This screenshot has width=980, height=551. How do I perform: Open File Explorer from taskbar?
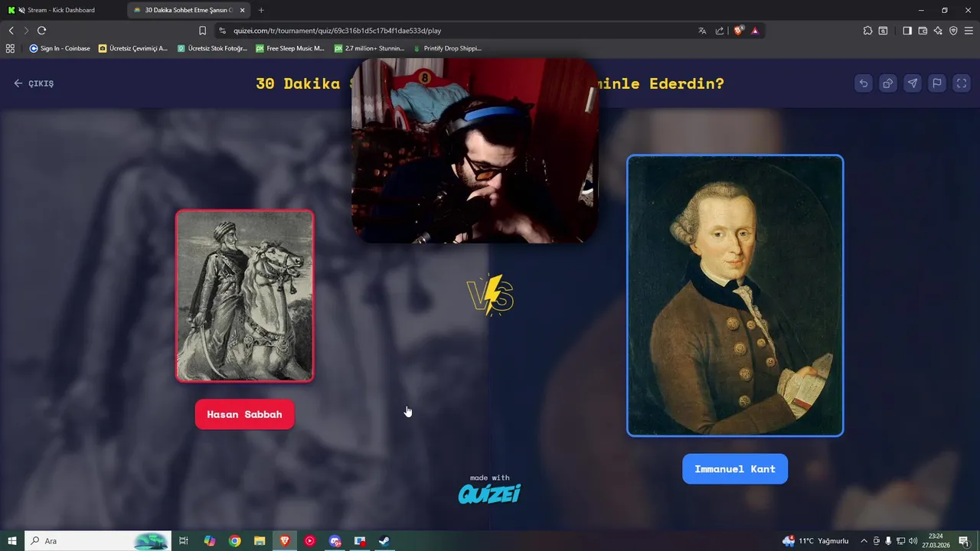pyautogui.click(x=260, y=541)
